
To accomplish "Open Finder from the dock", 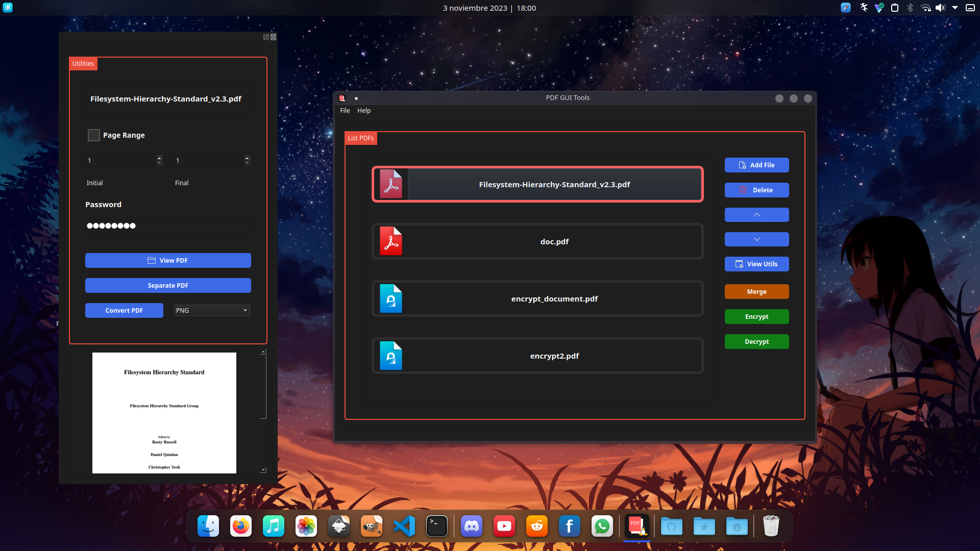I will [208, 526].
